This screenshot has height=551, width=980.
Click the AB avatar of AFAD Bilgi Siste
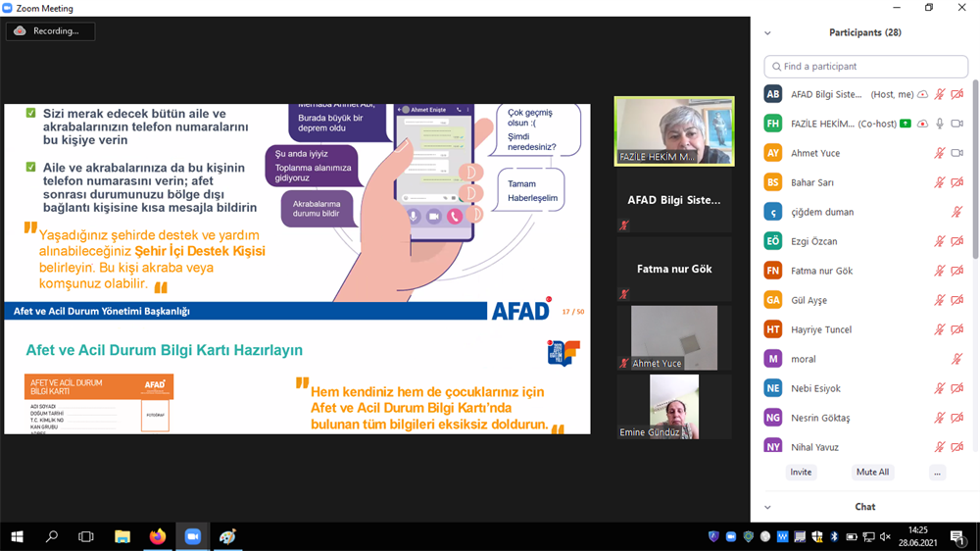(x=773, y=94)
